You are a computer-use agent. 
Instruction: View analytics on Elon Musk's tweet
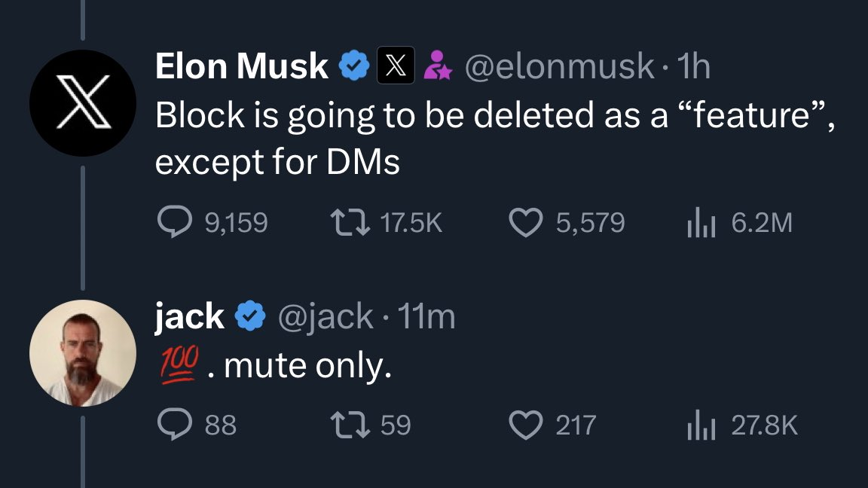(701, 220)
